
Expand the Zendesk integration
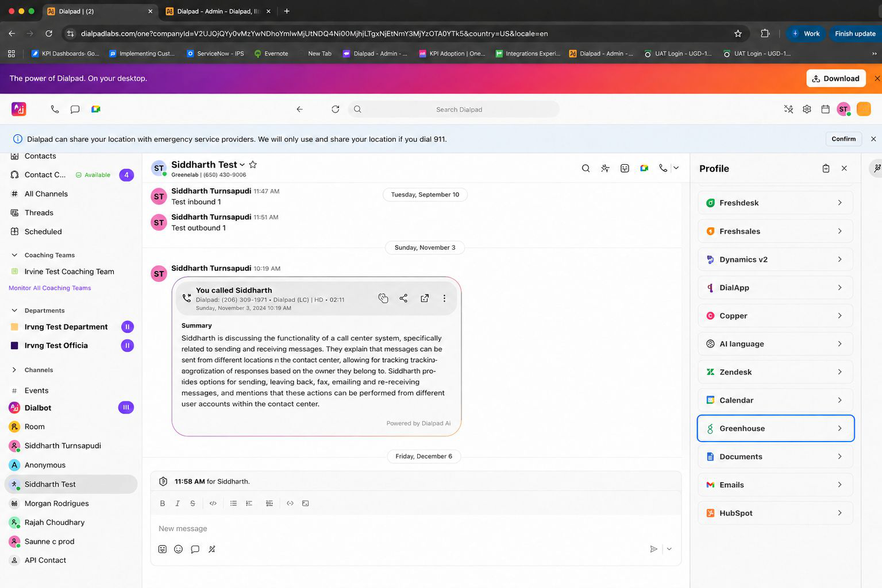(775, 372)
